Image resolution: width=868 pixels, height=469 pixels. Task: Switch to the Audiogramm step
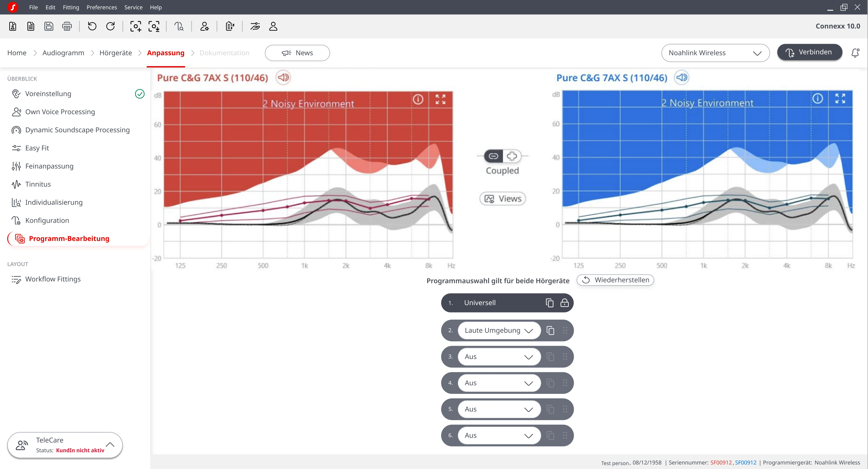[63, 53]
